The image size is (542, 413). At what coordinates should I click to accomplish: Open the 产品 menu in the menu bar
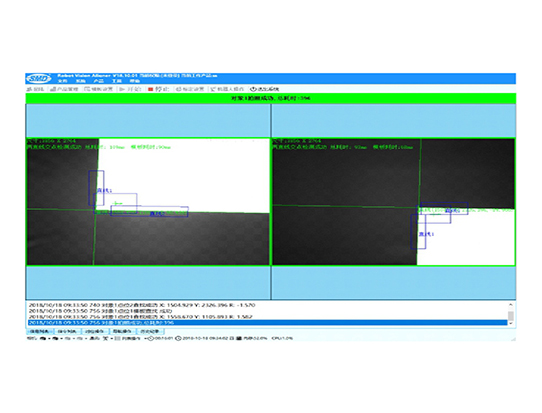pyautogui.click(x=99, y=81)
